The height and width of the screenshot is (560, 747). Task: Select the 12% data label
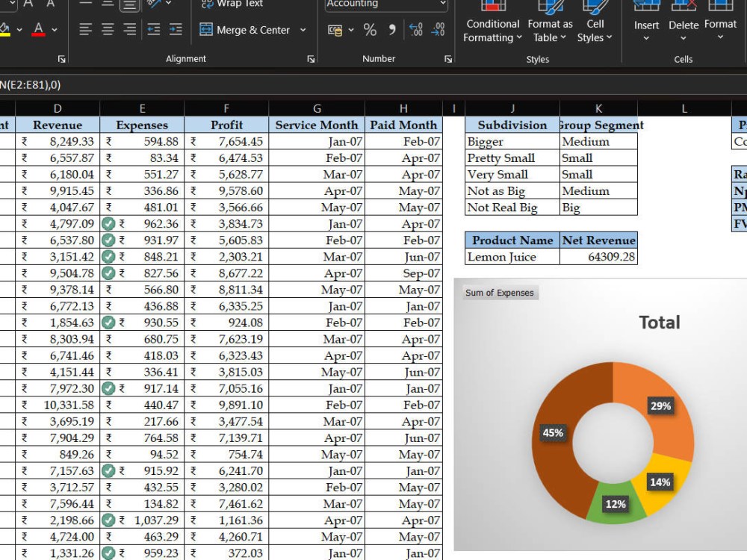point(616,504)
